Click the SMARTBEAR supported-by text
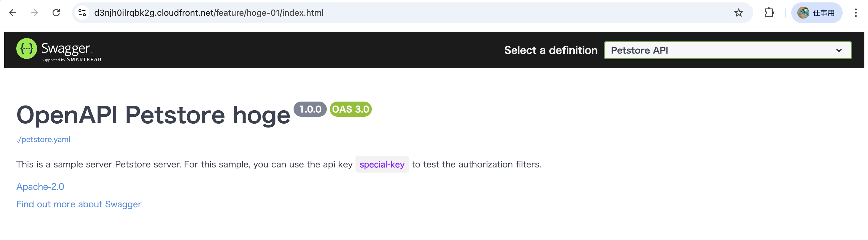Viewport: 868px width, 240px height. 84,60
